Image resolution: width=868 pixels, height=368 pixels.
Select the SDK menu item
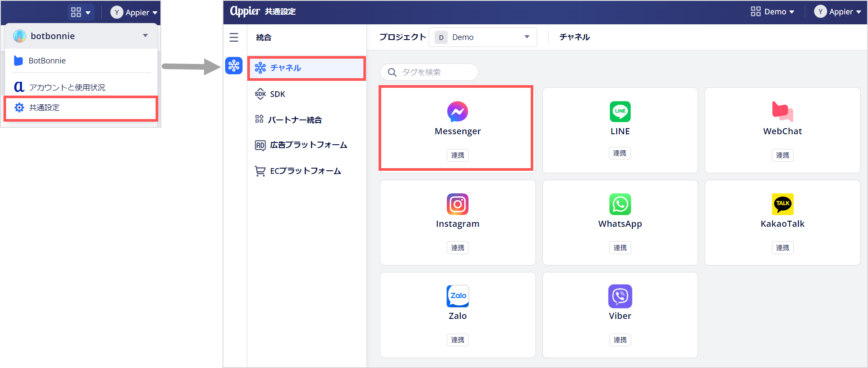pyautogui.click(x=306, y=94)
